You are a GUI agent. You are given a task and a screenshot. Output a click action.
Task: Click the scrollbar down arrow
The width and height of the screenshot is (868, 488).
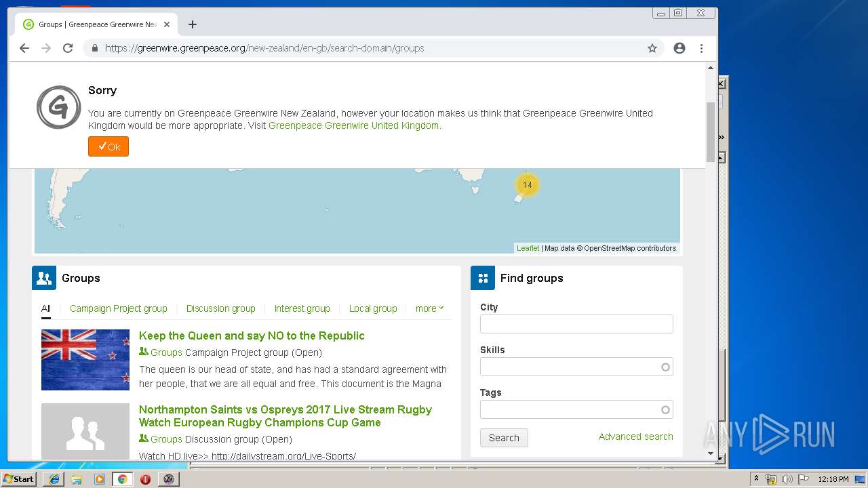711,453
